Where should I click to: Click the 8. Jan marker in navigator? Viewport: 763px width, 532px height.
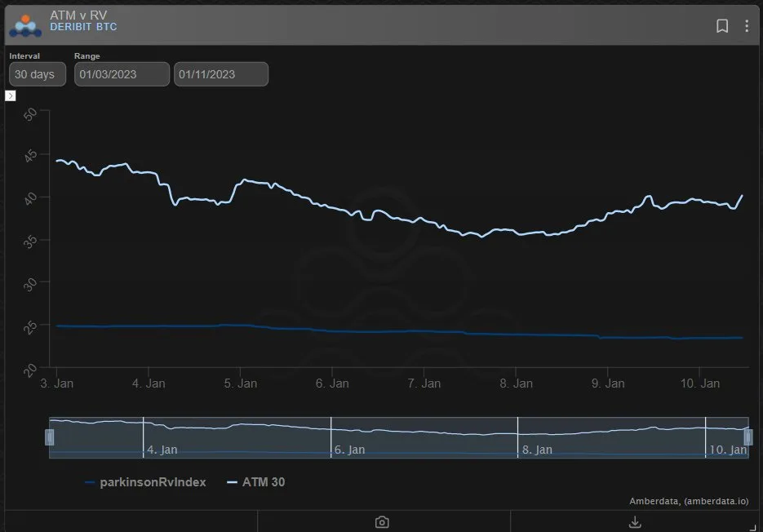coord(537,450)
